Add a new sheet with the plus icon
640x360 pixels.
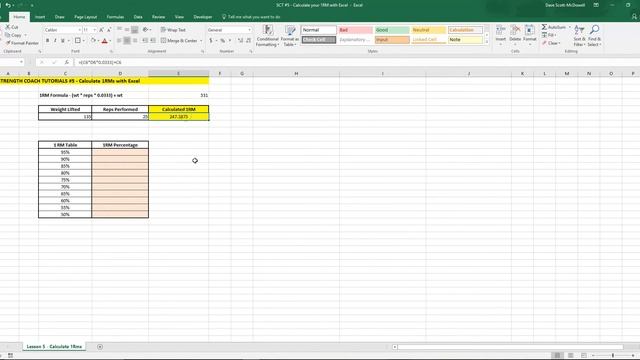click(x=100, y=347)
